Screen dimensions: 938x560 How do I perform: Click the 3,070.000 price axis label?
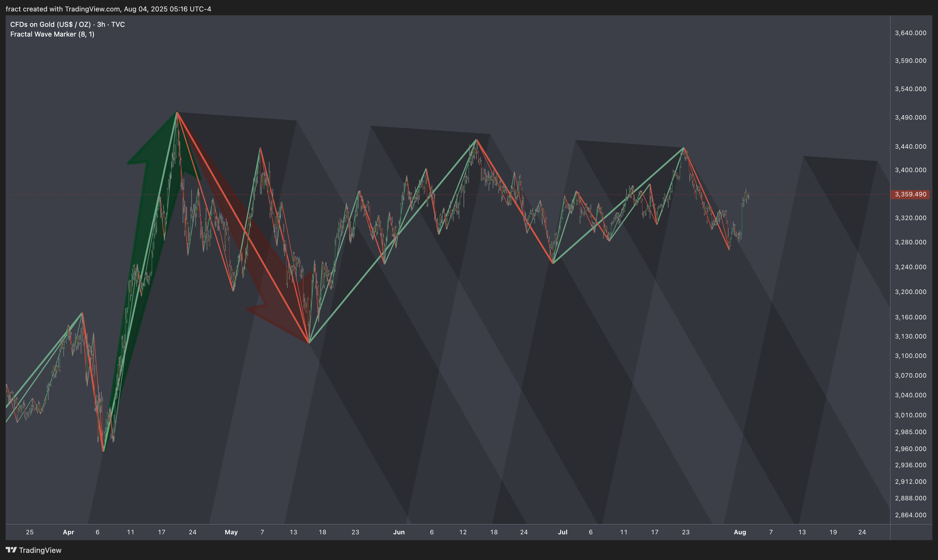coord(911,375)
